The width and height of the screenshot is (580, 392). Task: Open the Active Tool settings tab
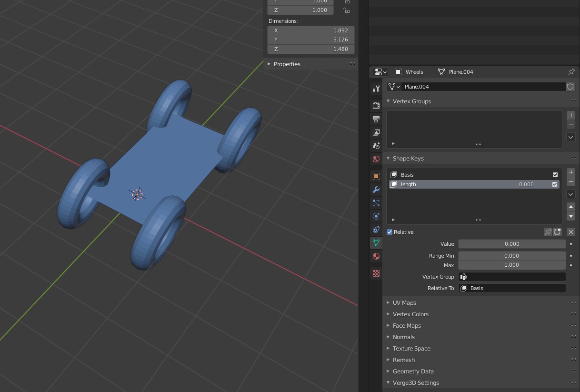pyautogui.click(x=376, y=88)
